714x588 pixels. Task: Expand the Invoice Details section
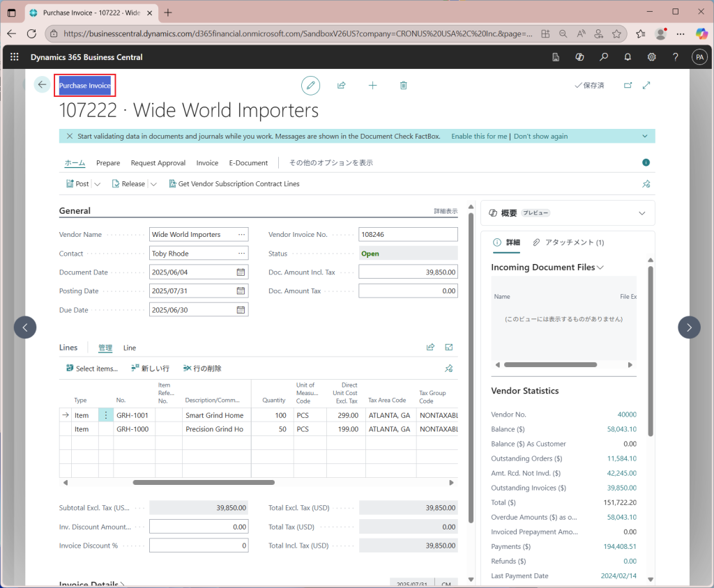91,584
